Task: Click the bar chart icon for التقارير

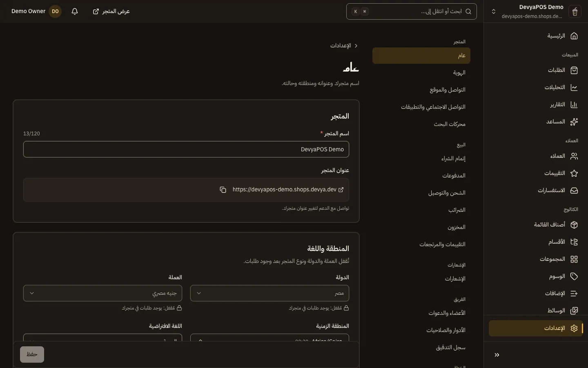Action: pyautogui.click(x=574, y=105)
